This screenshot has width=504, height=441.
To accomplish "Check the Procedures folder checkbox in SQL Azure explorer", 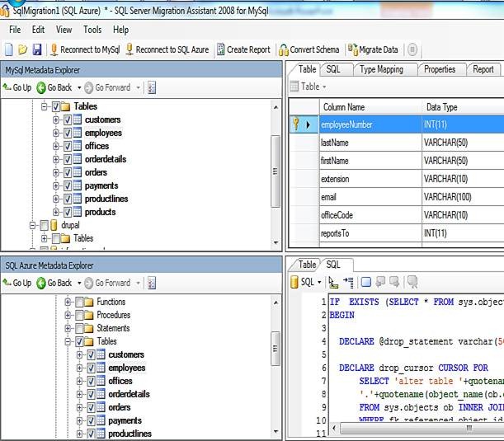I will pos(79,315).
